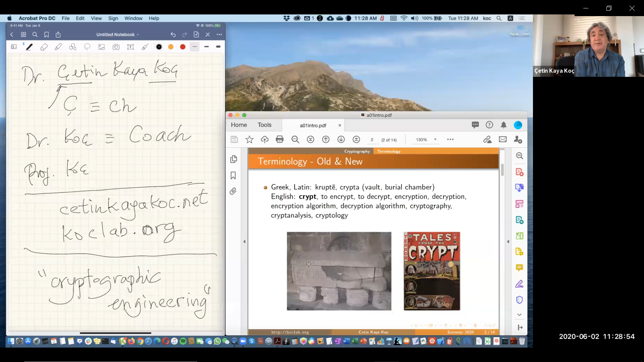Select the eraser tool in notebook
This screenshot has height=362, width=644.
click(44, 47)
